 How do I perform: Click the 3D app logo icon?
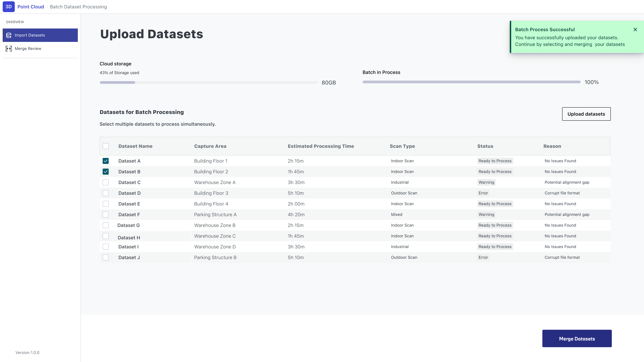9,7
